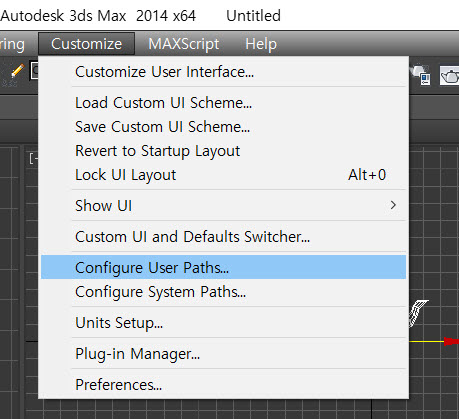The image size is (459, 419).
Task: Choose Revert to Startup Layout
Action: pos(223,151)
